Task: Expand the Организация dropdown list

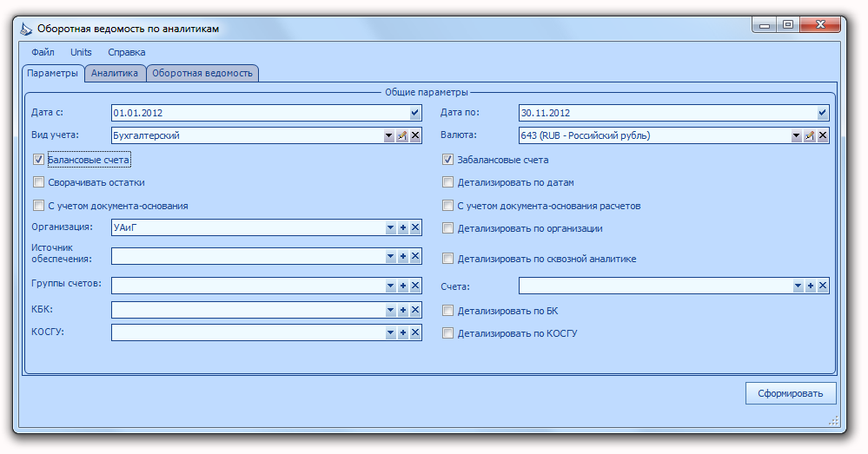Action: 390,227
